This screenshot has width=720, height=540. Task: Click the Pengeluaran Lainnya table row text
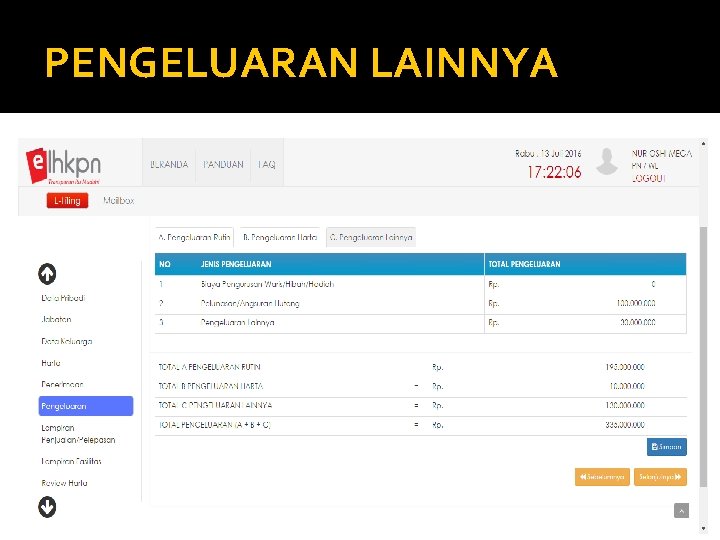pos(237,323)
